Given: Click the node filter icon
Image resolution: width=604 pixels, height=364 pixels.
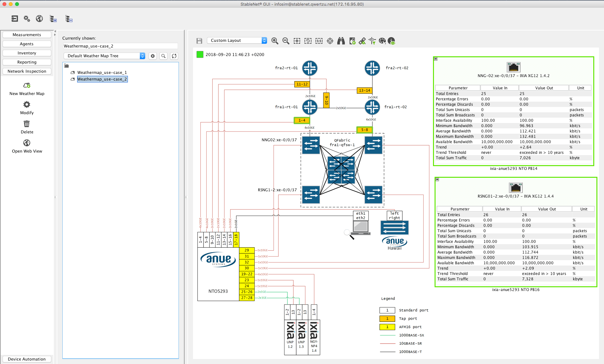Looking at the screenshot, I should click(372, 41).
